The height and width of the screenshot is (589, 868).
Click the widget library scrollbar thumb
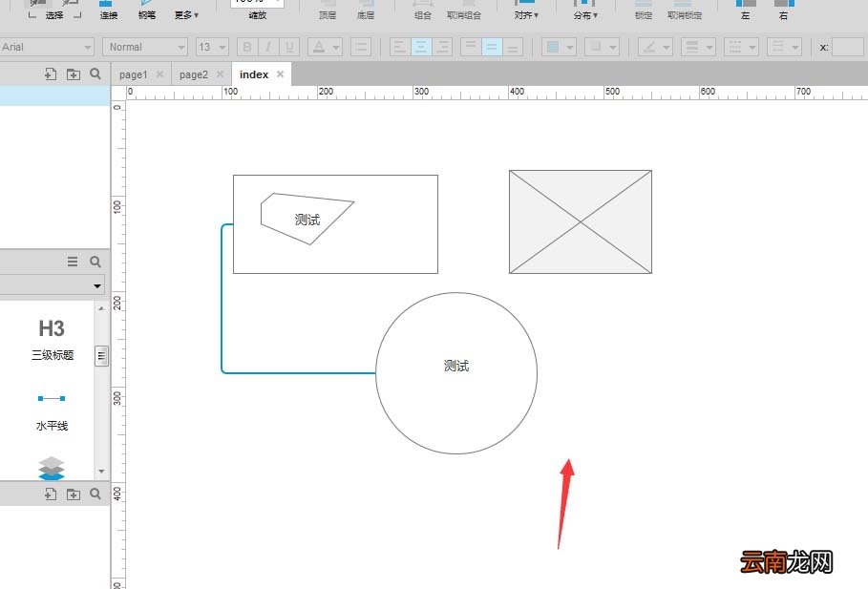pyautogui.click(x=101, y=356)
